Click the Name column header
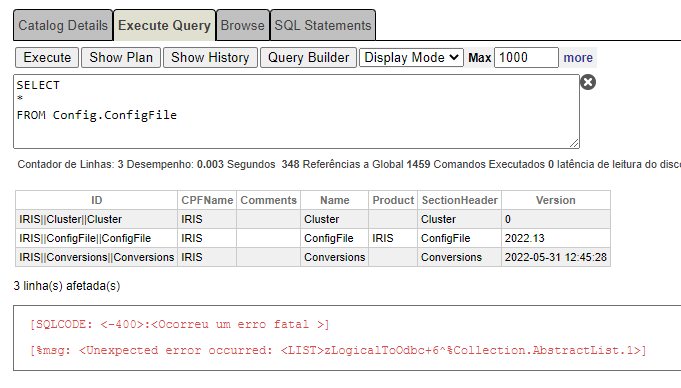 click(x=334, y=200)
